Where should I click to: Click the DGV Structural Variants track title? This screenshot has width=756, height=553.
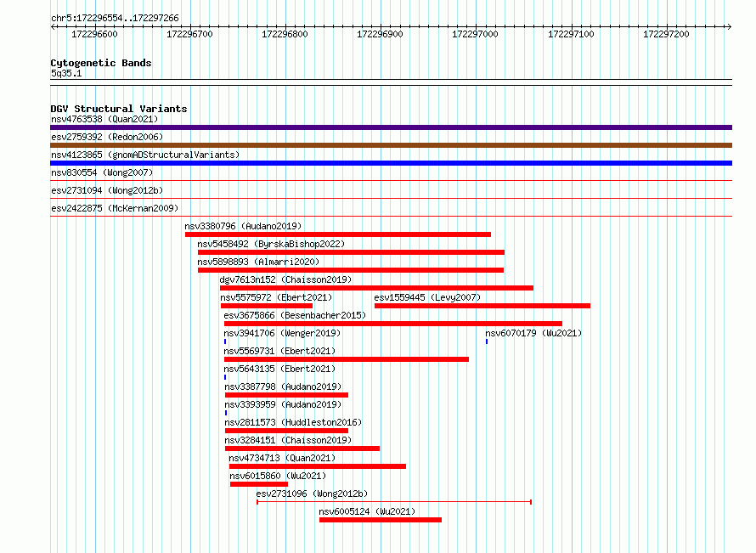tap(119, 109)
